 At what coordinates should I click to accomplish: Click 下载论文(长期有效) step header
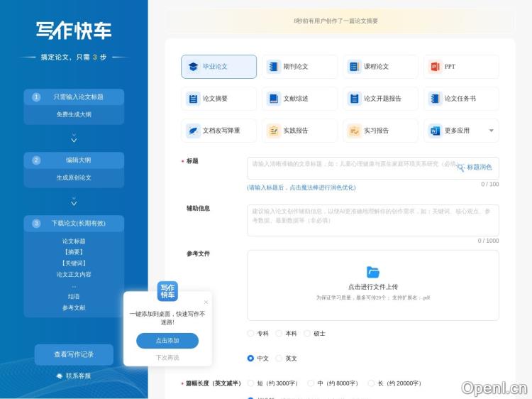pos(74,224)
